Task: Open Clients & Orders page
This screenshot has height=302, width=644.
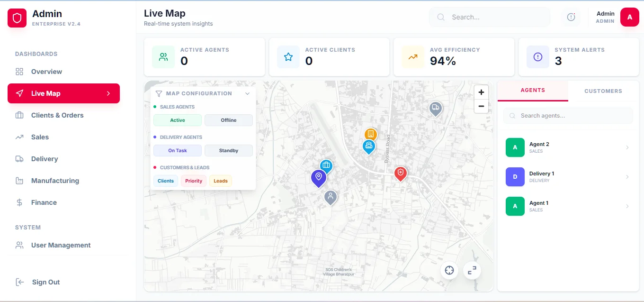Action: (x=63, y=115)
